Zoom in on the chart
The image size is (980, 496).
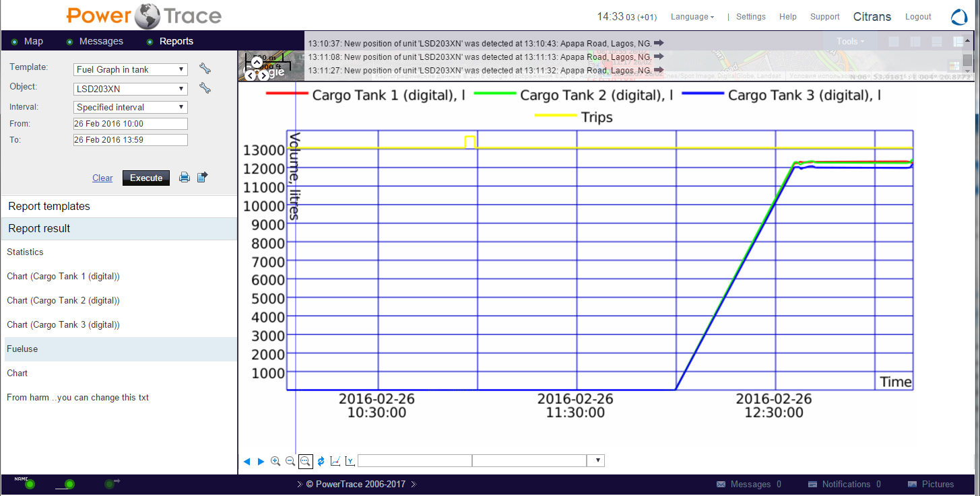(275, 461)
